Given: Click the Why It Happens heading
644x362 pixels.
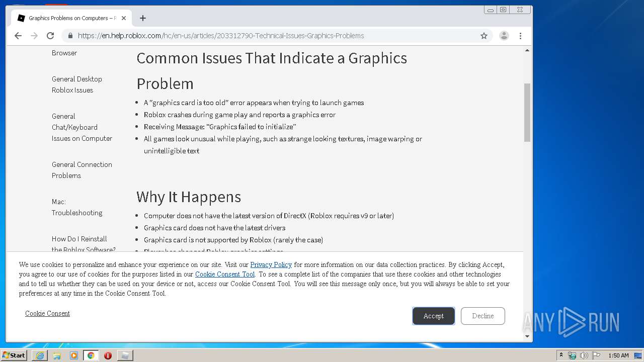Looking at the screenshot, I should point(189,197).
